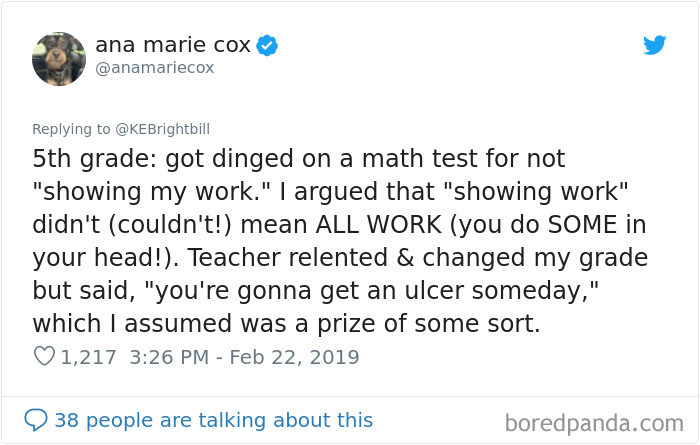Like the tweet with the heart icon
This screenshot has height=445, width=700.
[43, 357]
